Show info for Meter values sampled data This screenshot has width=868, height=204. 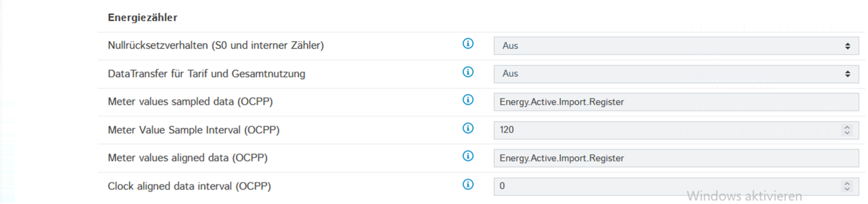pyautogui.click(x=468, y=100)
